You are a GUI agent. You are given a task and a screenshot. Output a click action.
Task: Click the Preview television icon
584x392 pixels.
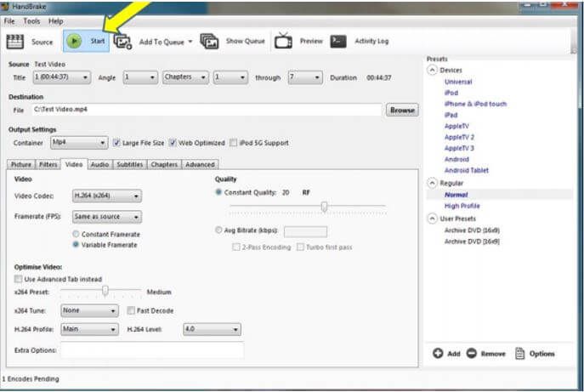(x=283, y=41)
